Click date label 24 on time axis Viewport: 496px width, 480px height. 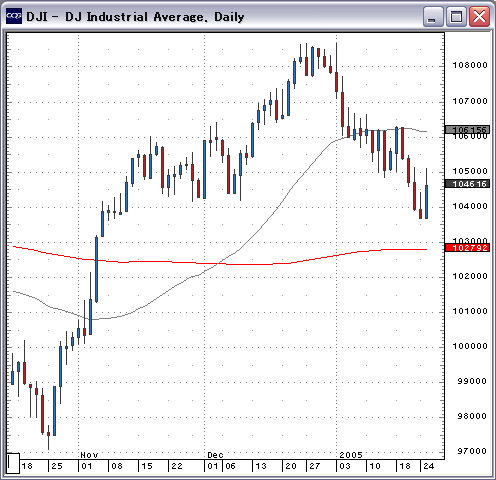[x=428, y=466]
